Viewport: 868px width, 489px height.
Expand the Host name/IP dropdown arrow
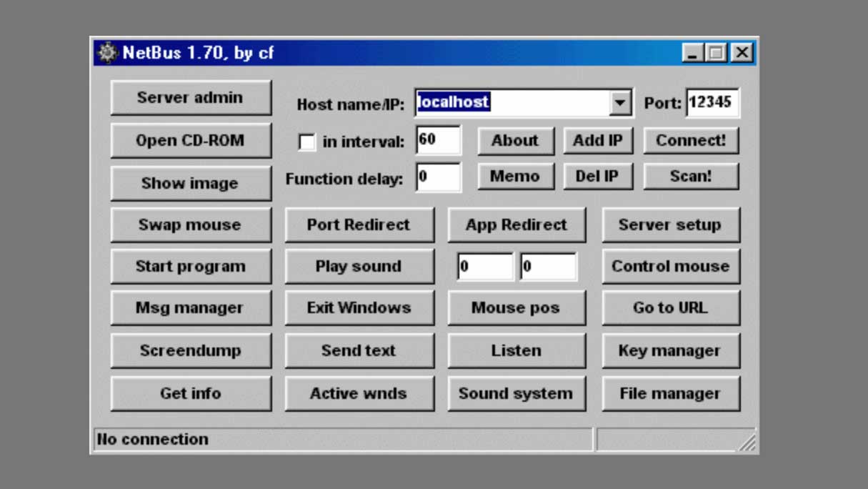[x=619, y=103]
